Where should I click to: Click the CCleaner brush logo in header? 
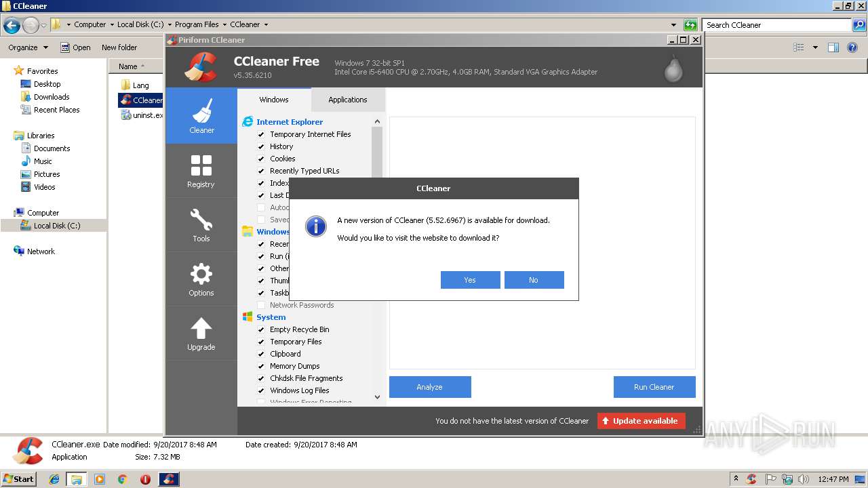tap(201, 66)
